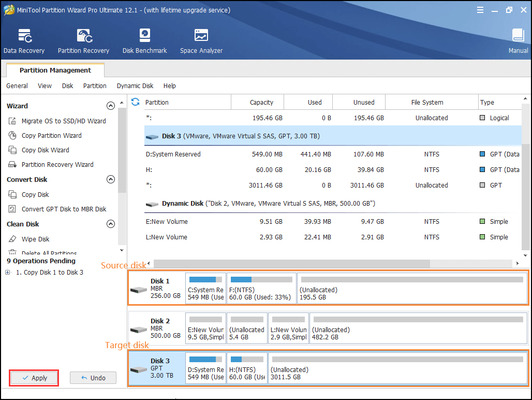Select 195.5 GB unallocated block on Disk 1
532x400 pixels.
412,288
